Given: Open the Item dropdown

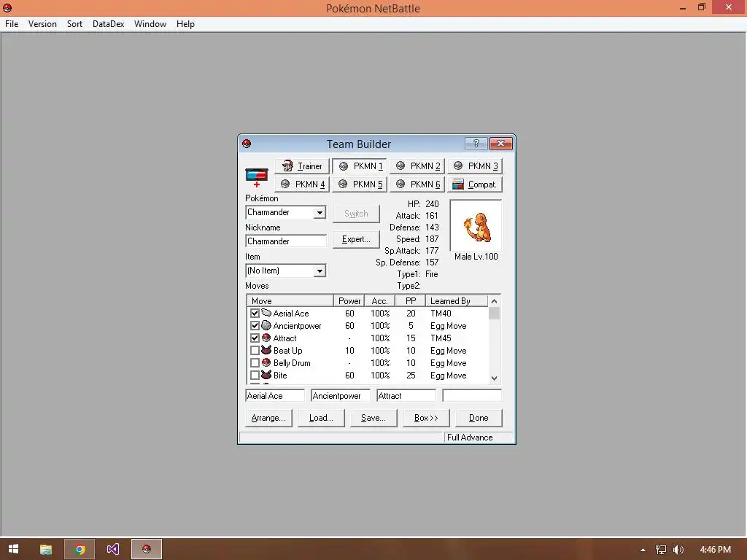Looking at the screenshot, I should [320, 271].
